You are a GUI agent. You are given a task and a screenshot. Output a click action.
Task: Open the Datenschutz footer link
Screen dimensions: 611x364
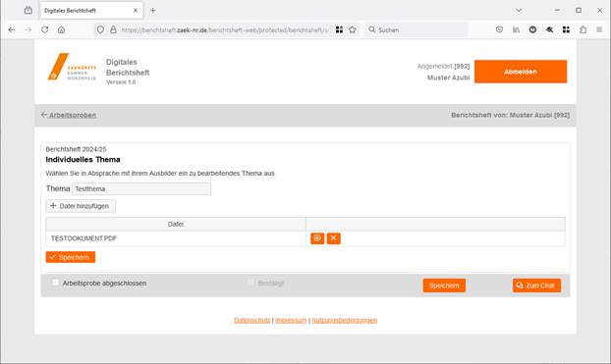(x=252, y=320)
